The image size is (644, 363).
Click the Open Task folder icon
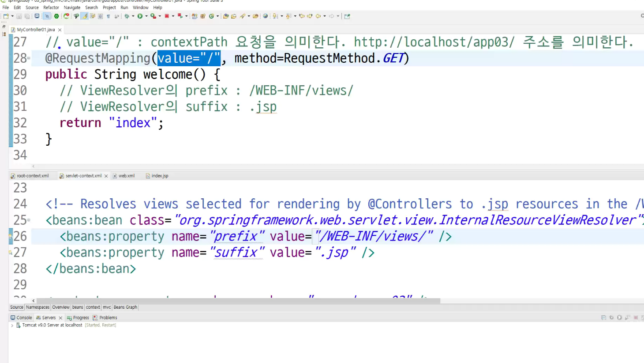233,16
